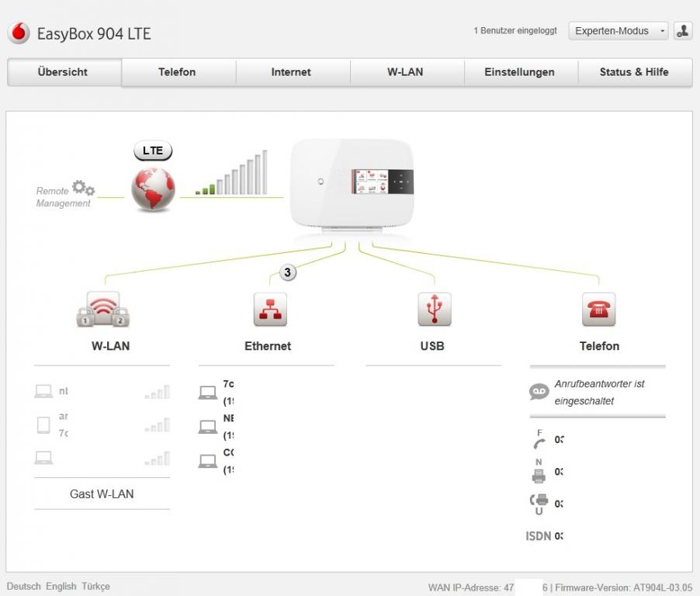Click signal bars of tablet W-LAN device

coord(157,424)
